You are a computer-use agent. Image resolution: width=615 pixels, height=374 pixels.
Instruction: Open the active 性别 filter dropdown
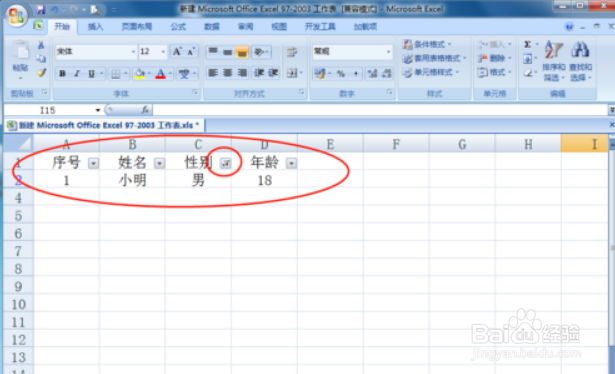pyautogui.click(x=225, y=163)
